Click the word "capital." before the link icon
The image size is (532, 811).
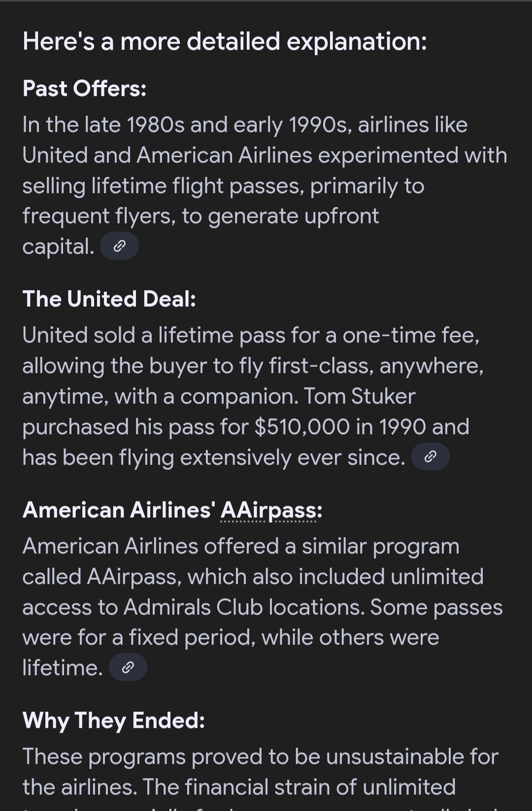pyautogui.click(x=58, y=247)
